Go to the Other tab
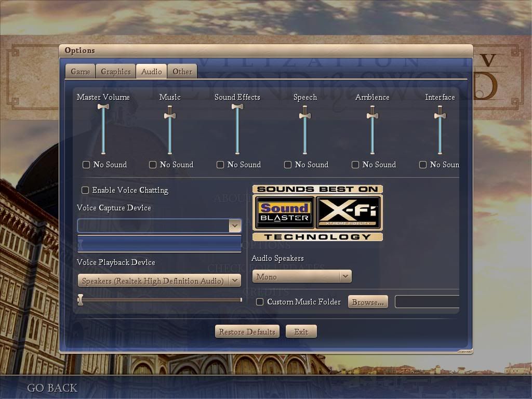The height and width of the screenshot is (399, 532). 182,71
